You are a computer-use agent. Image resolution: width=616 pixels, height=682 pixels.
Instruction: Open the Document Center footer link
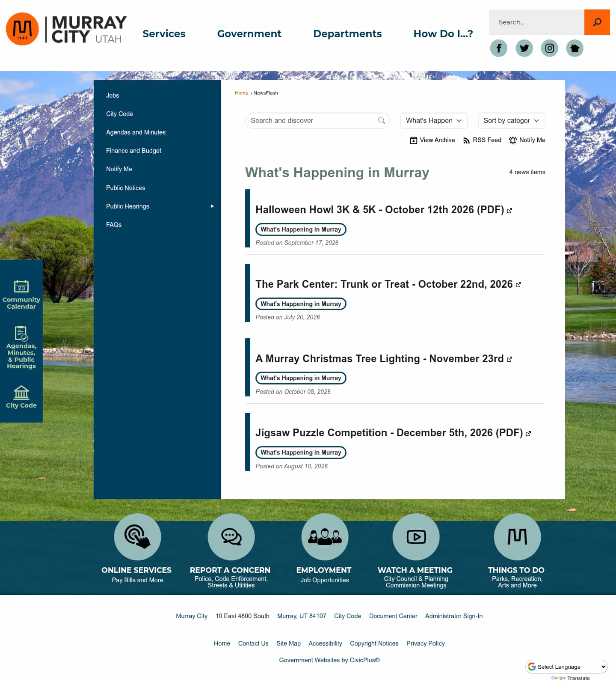pyautogui.click(x=393, y=616)
